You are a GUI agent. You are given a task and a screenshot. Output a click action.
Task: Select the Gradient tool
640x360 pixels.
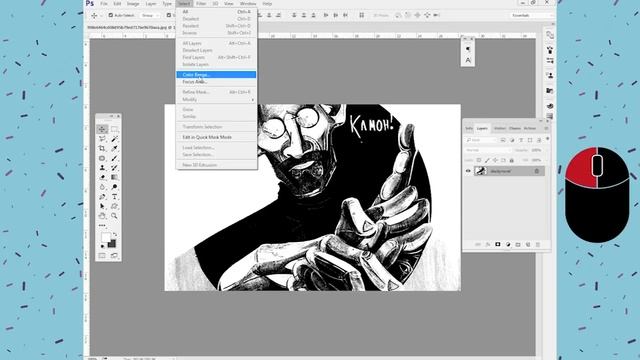[114, 177]
